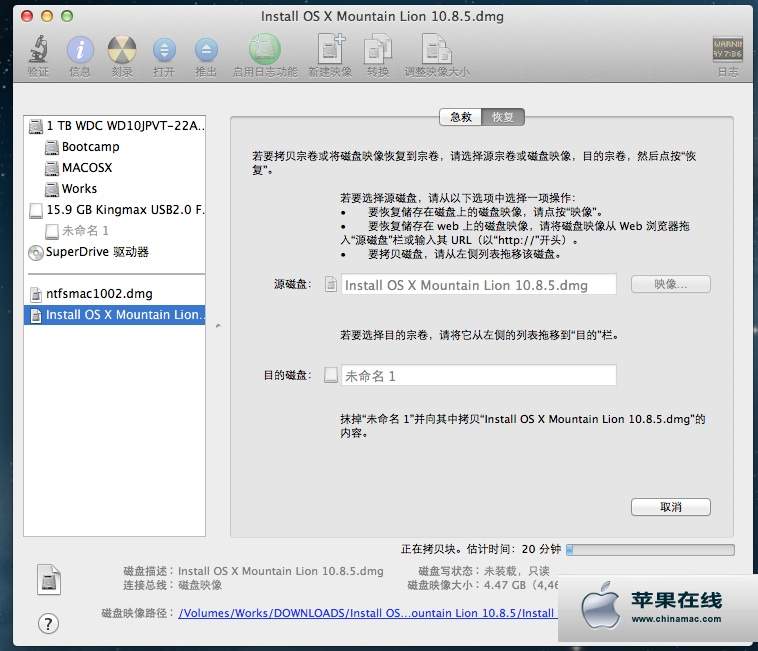758x651 pixels.
Task: Select ntfsmac1002.dmg in the sidebar
Action: (x=115, y=294)
